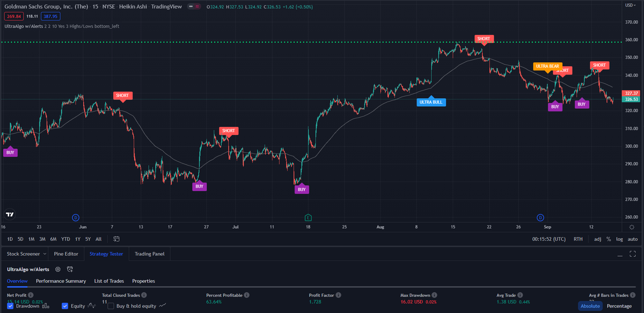Screen dimensions: 644x313
Task: Toggle the % percent scale
Action: (609, 239)
